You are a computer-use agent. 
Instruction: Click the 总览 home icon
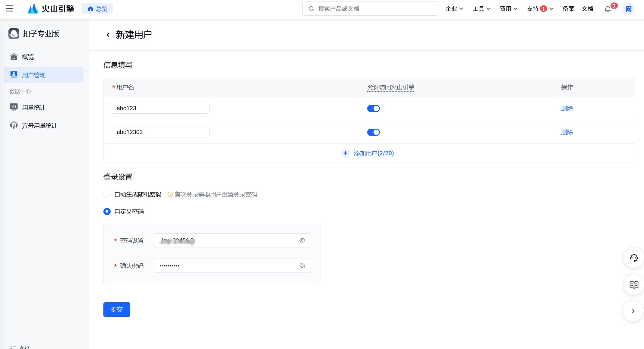pyautogui.click(x=90, y=9)
